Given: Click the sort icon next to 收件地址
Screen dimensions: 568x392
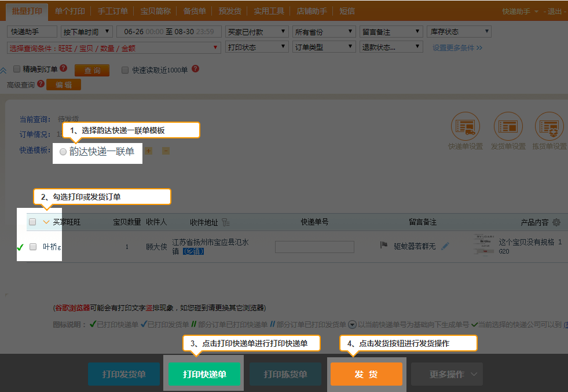Looking at the screenshot, I should coord(226,222).
